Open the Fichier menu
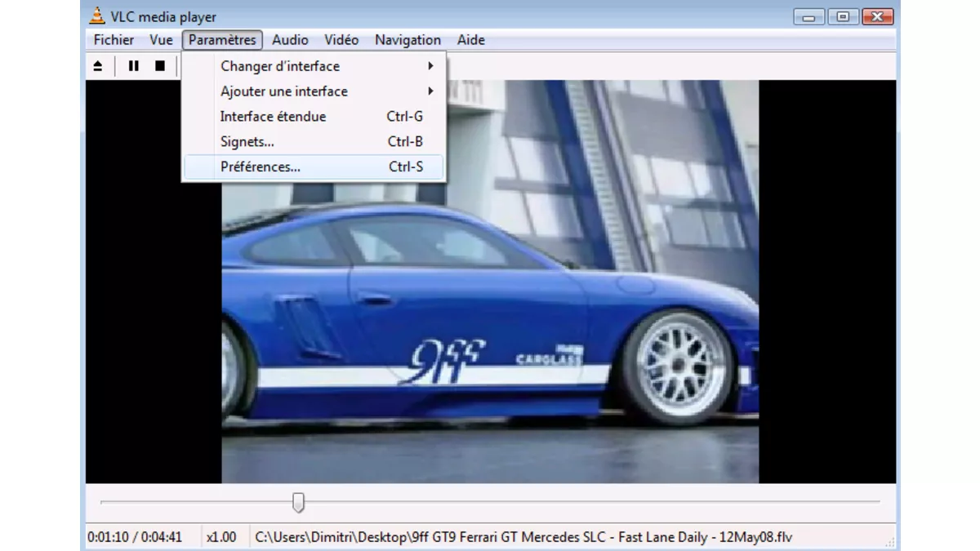The height and width of the screenshot is (551, 980). [x=114, y=40]
